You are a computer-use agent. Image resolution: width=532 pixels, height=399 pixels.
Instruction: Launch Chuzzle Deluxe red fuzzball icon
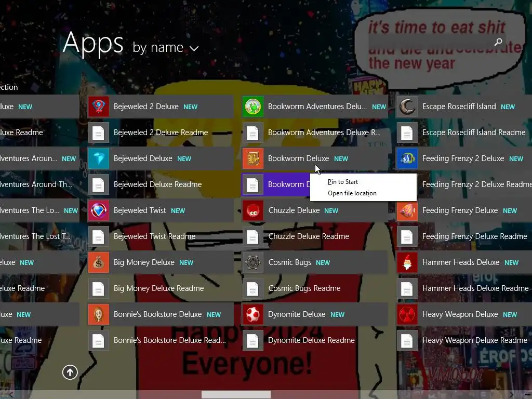click(253, 210)
